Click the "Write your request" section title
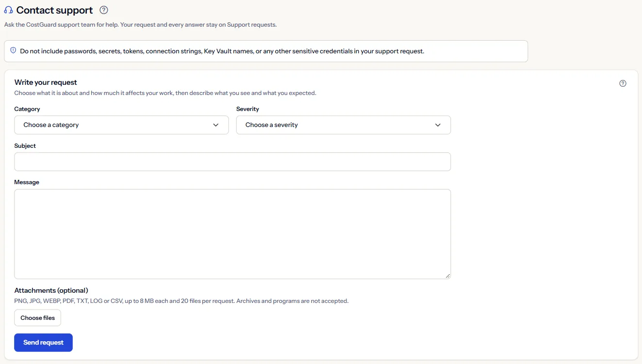This screenshot has width=642, height=364. 46,82
